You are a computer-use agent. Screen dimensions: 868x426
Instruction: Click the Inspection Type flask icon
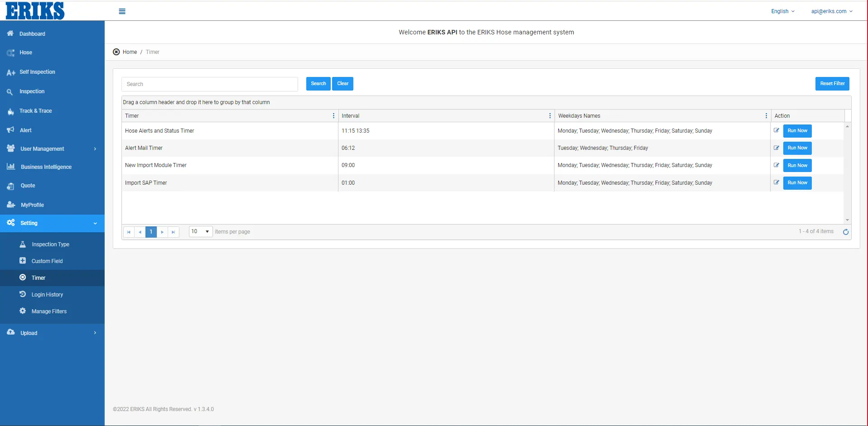coord(23,244)
